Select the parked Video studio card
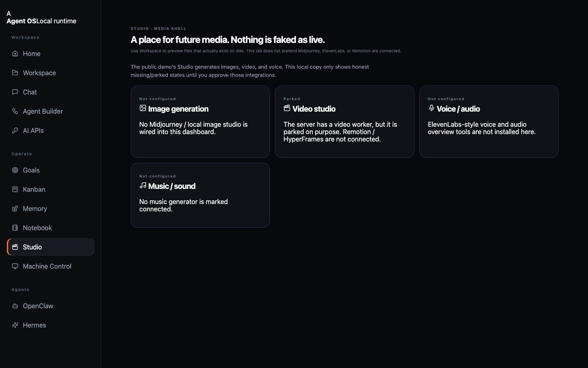 tap(345, 121)
